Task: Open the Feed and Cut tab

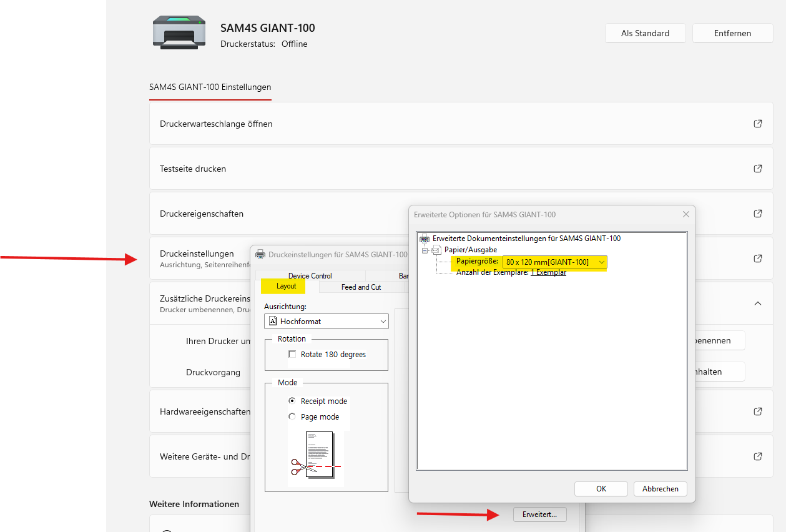Action: pos(361,287)
